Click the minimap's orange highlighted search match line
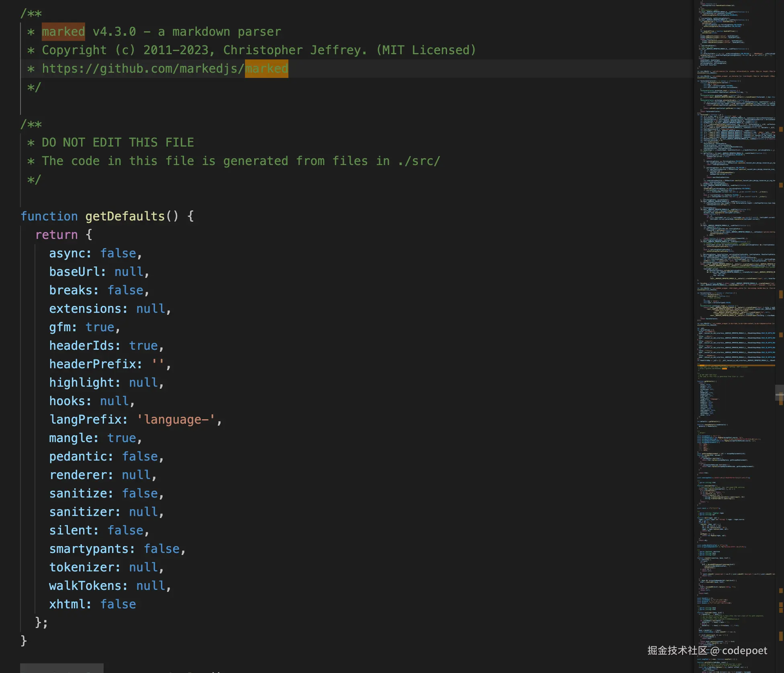 pos(736,365)
